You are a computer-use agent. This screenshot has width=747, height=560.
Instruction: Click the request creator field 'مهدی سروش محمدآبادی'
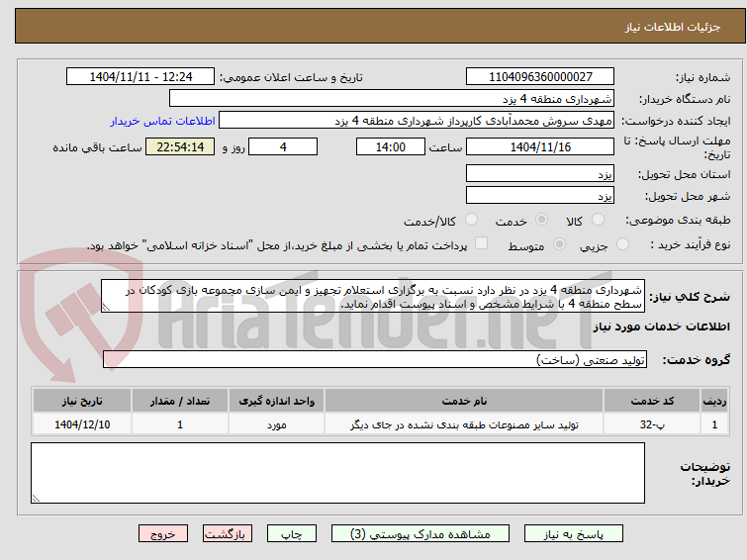(x=417, y=121)
